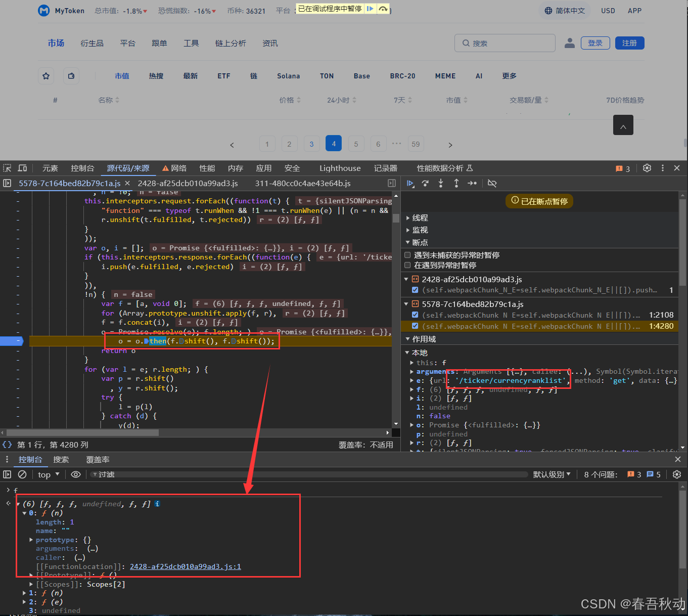Select the Solana category tab
This screenshot has width=688, height=616.
[x=288, y=76]
